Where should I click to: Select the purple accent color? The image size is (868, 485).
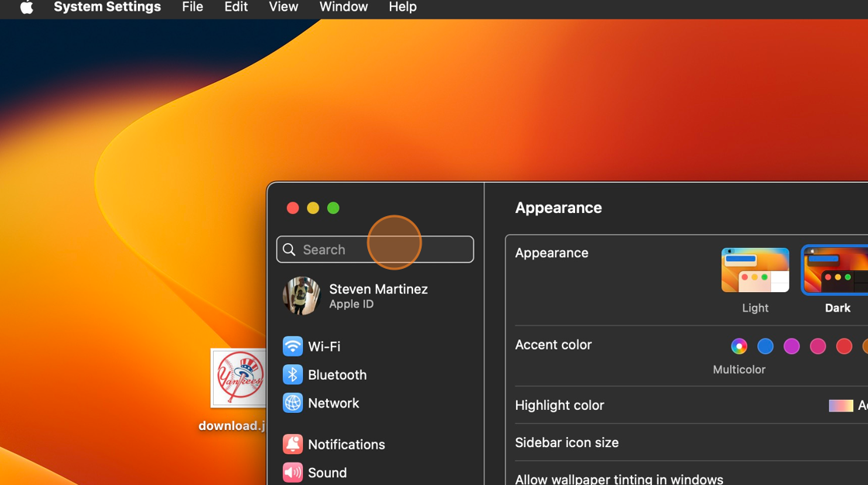click(x=791, y=346)
